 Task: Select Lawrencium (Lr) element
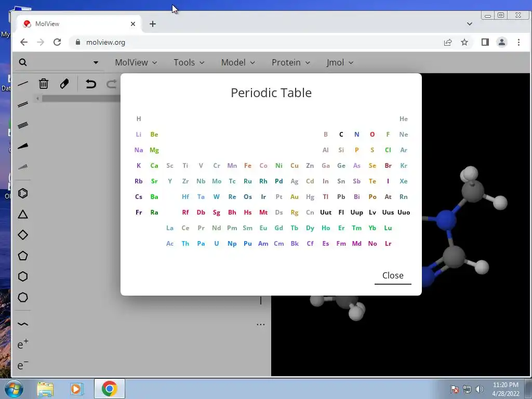(x=388, y=244)
